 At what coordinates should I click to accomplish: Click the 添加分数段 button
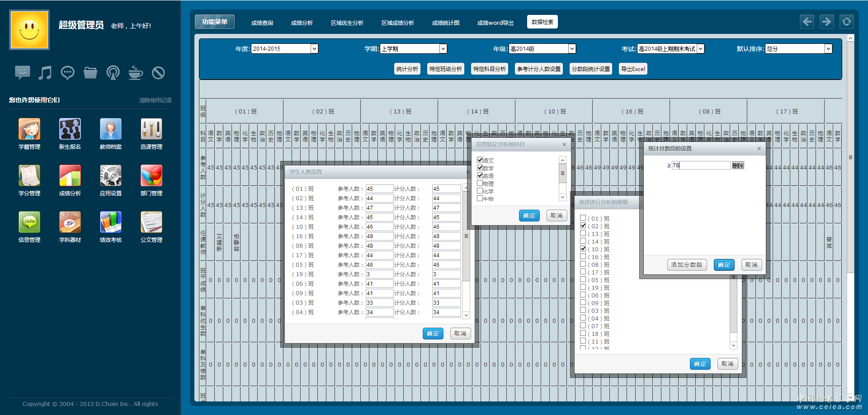pyautogui.click(x=686, y=265)
